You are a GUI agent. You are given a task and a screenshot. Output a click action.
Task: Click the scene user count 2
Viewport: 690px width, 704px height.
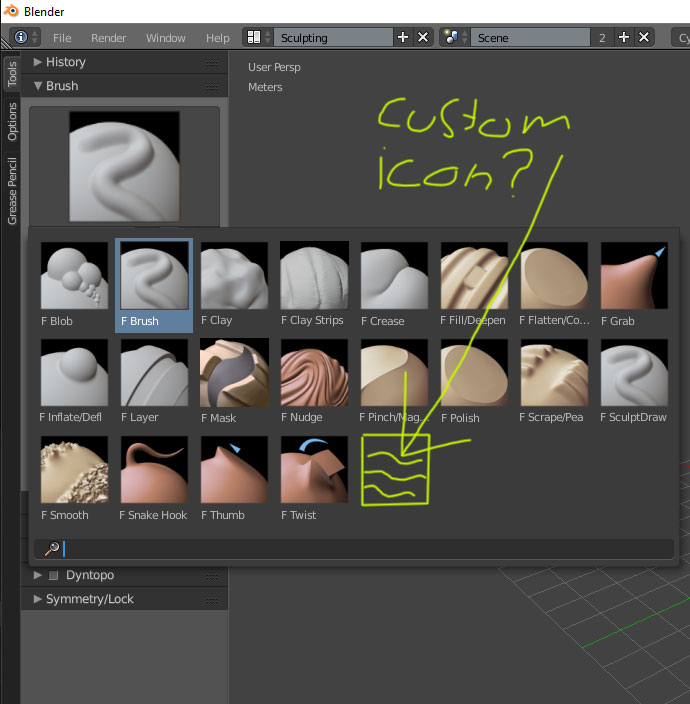pyautogui.click(x=602, y=38)
